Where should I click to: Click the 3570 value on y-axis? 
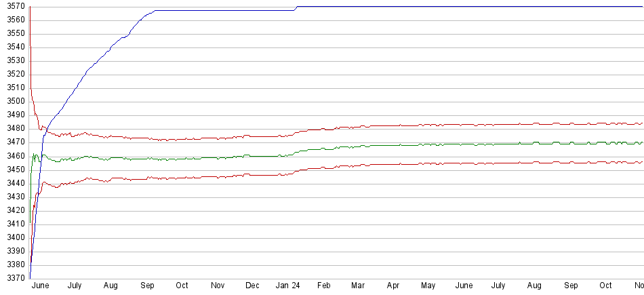tap(13, 7)
